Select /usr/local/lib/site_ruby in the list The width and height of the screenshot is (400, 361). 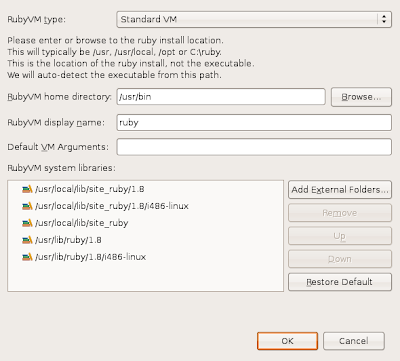coord(82,223)
